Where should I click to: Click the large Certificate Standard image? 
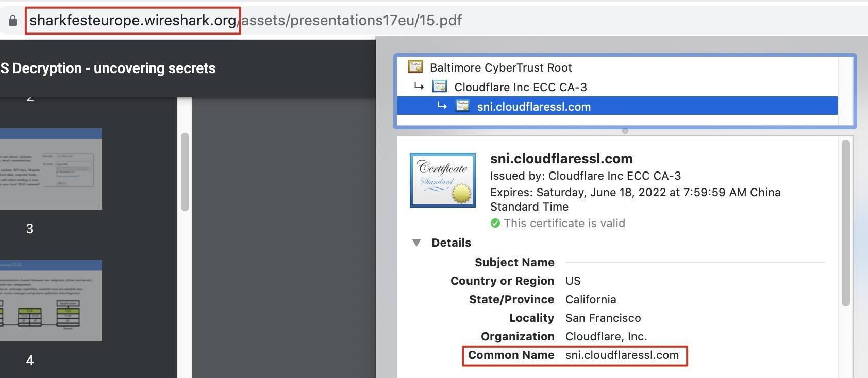pyautogui.click(x=442, y=180)
